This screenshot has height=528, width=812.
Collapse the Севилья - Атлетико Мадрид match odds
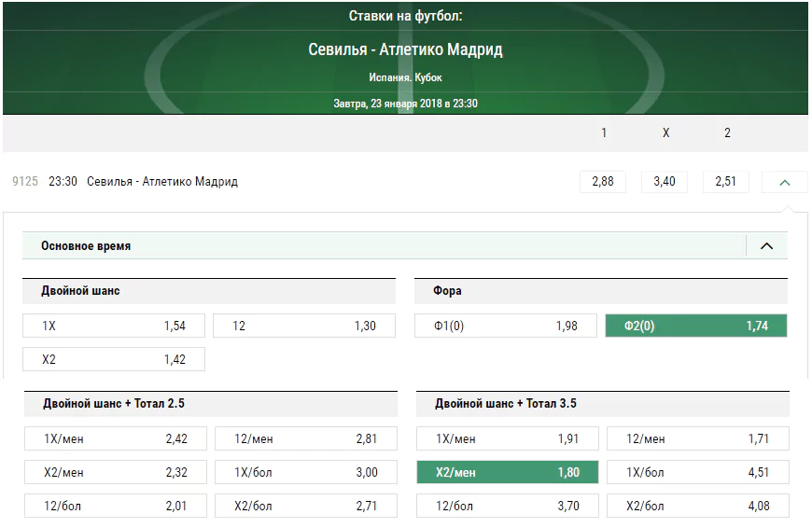click(x=784, y=182)
